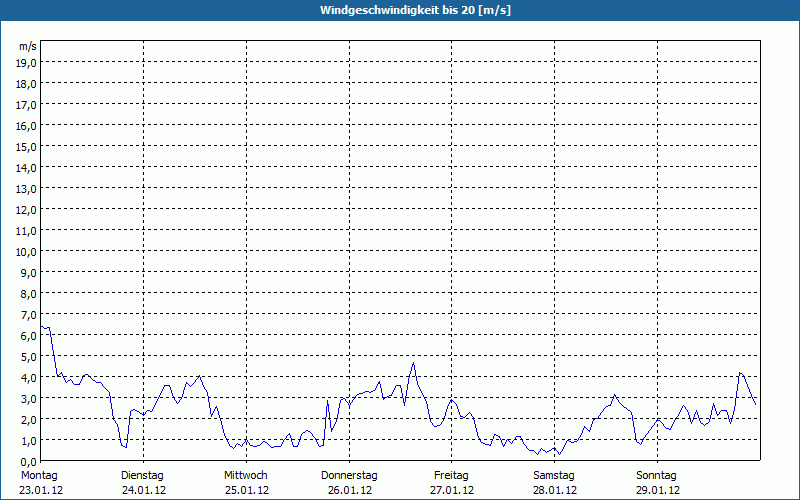Click the '2,0' y-axis value
800x500 pixels.
click(x=29, y=419)
